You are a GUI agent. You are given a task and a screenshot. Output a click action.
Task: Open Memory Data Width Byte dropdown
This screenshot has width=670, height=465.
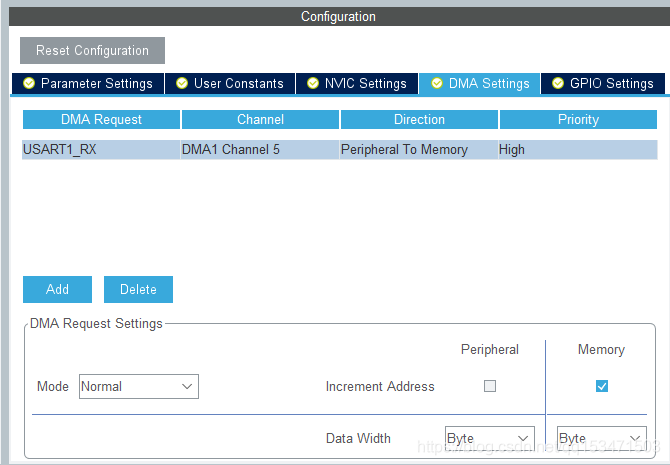602,438
